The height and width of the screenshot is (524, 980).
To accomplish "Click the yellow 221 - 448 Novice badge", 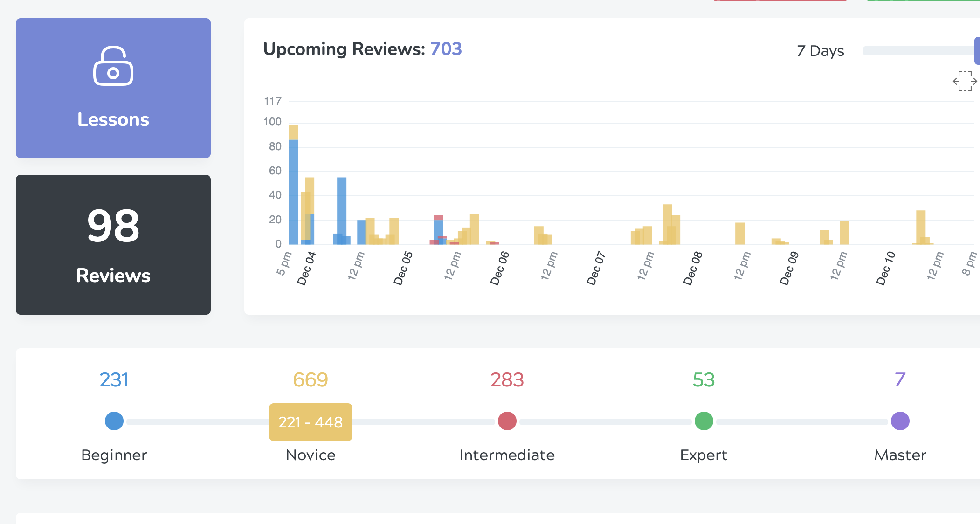I will click(311, 422).
